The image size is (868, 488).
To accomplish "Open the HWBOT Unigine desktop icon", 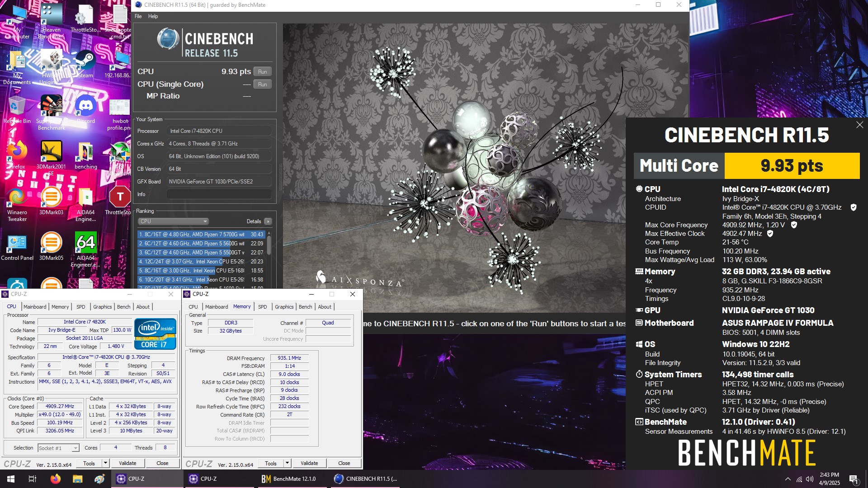I will point(51,67).
